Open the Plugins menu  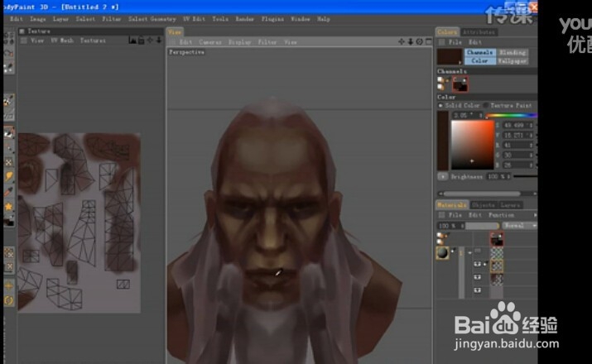(272, 19)
